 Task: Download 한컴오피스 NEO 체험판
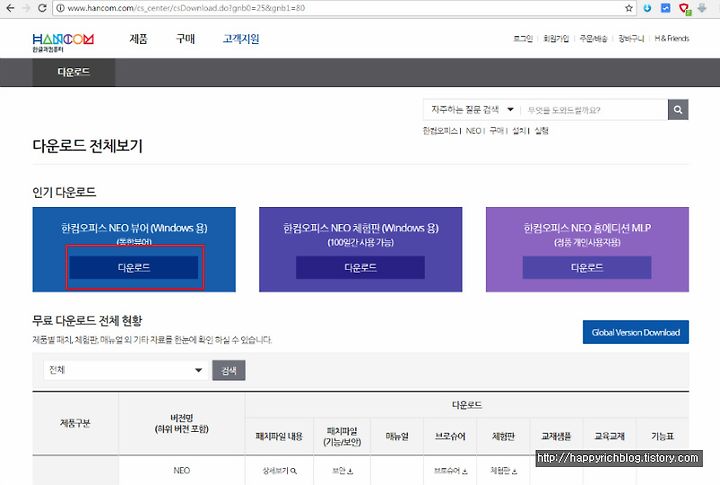click(360, 267)
